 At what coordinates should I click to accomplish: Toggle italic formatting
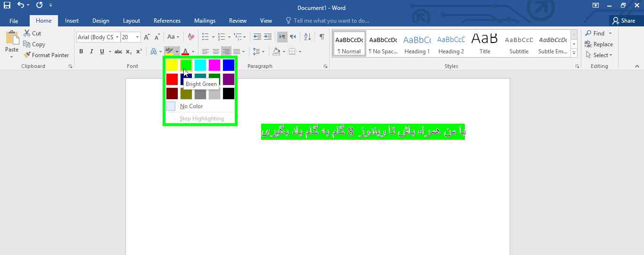pos(91,51)
